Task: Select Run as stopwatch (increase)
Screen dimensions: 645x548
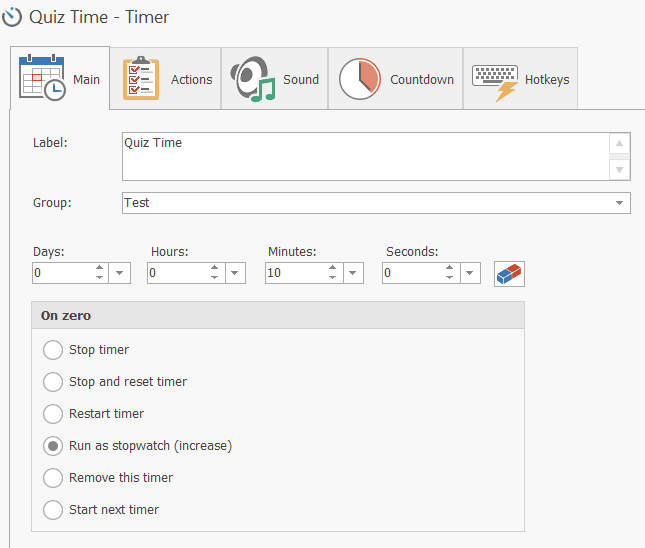Action: pos(53,446)
